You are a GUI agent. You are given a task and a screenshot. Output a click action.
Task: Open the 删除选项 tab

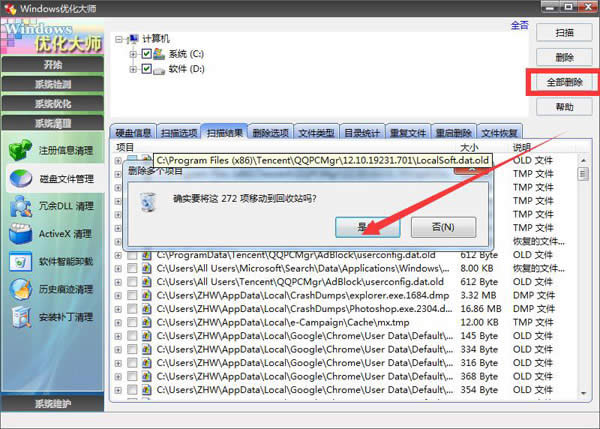point(271,132)
